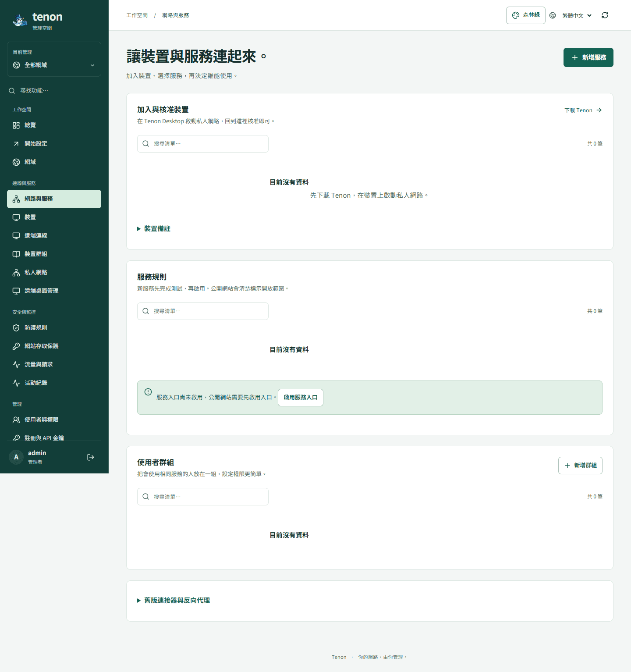Screen dimensions: 631x672
Task: Open 遠端連線 in the sidebar
Action: click(x=54, y=236)
